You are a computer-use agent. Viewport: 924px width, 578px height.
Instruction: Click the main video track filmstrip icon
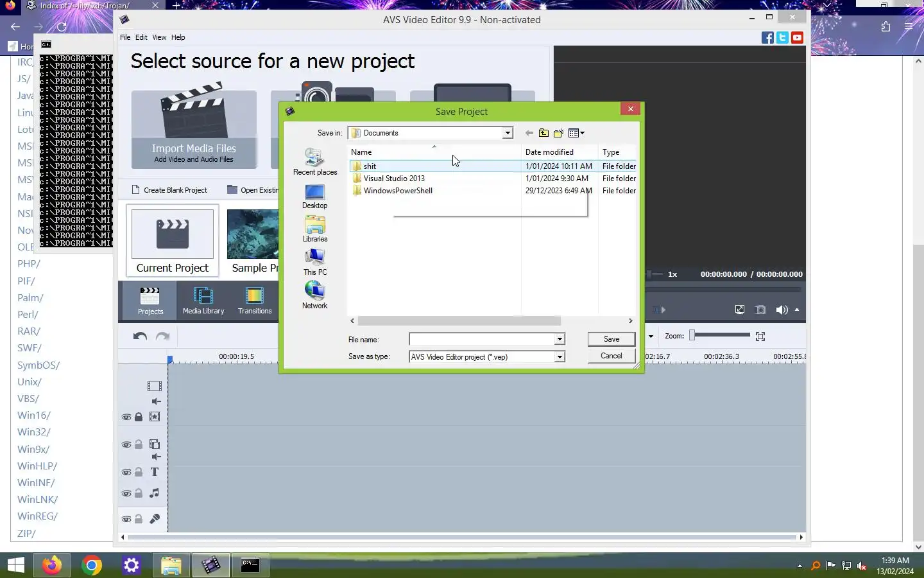(155, 386)
